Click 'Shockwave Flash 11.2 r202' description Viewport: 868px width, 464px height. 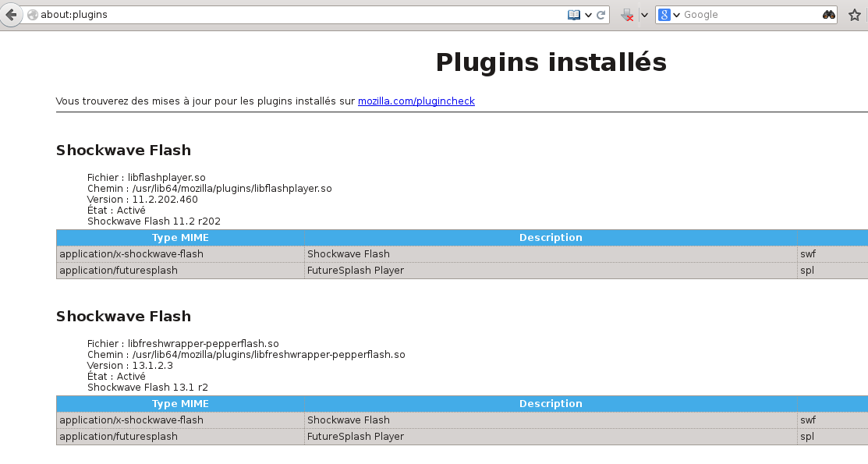point(154,221)
